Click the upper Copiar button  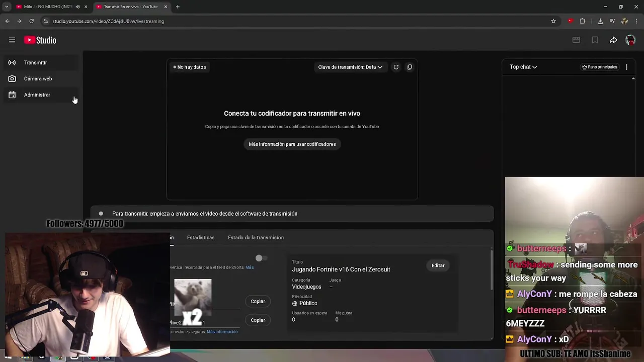click(258, 301)
